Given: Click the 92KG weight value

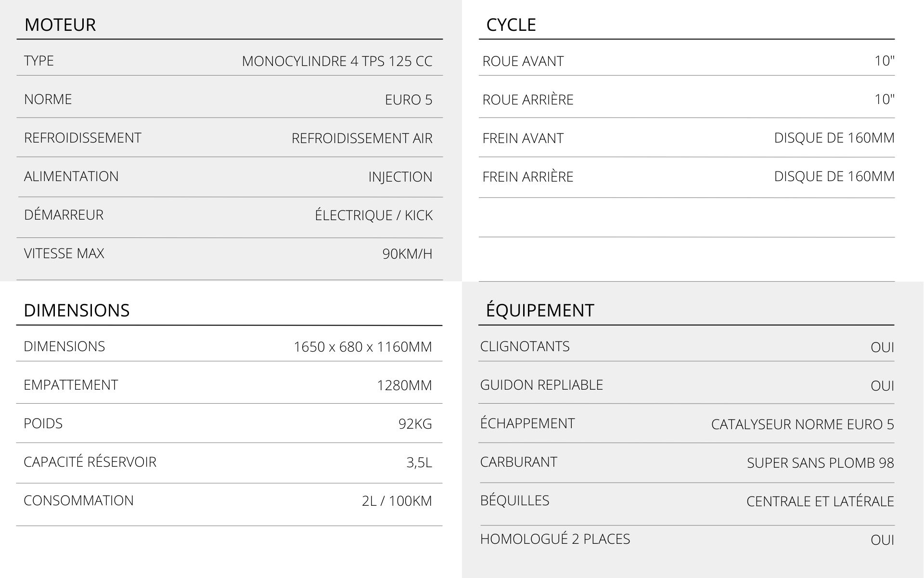Looking at the screenshot, I should coord(415,424).
